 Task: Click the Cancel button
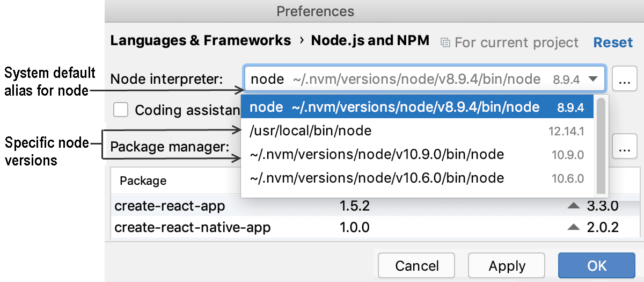(x=417, y=266)
